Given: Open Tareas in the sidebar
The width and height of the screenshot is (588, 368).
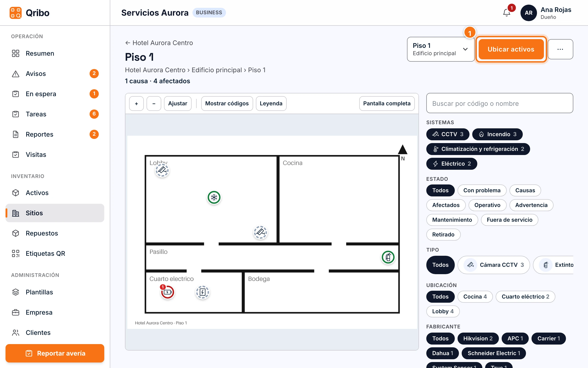Looking at the screenshot, I should [x=55, y=114].
